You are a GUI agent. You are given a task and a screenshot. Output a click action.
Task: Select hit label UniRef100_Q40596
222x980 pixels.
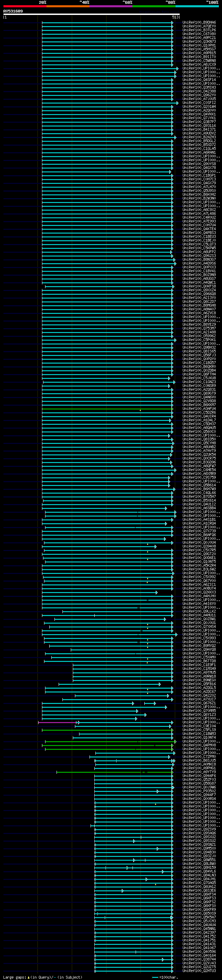(199, 951)
